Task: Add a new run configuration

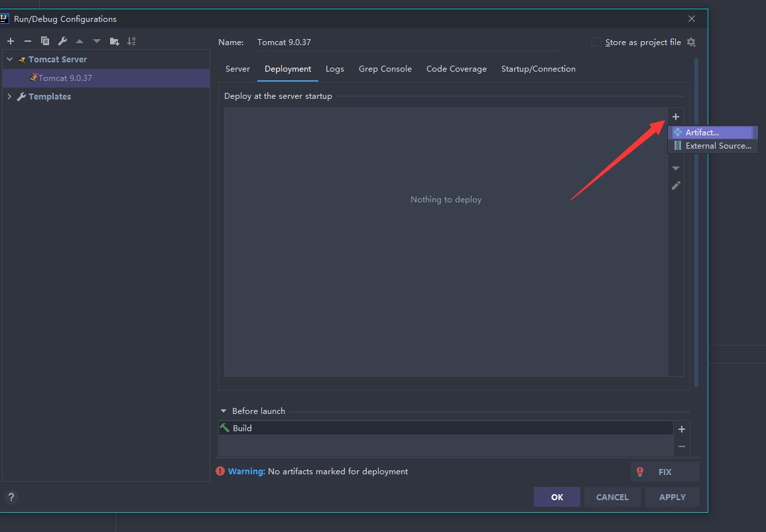Action: point(11,40)
